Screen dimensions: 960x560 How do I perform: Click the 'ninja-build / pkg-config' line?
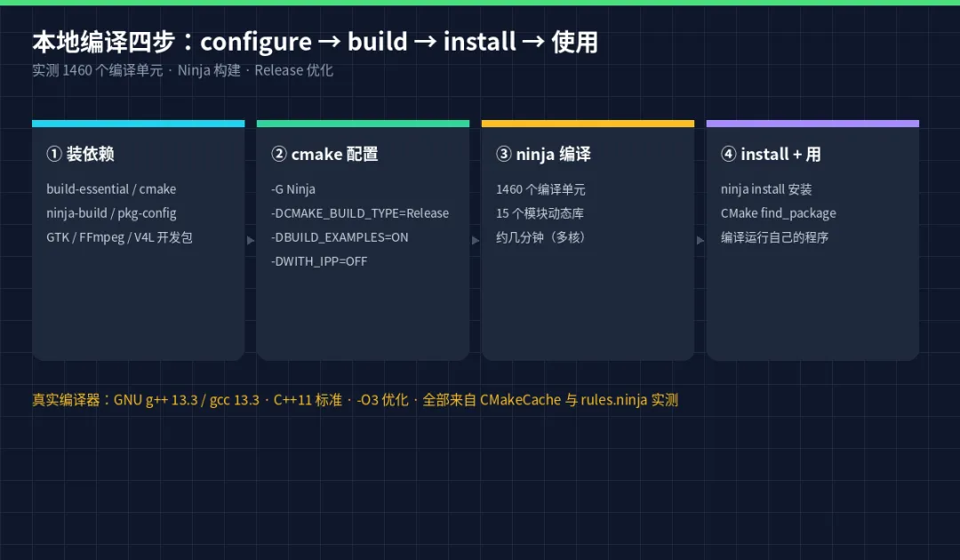coord(111,213)
